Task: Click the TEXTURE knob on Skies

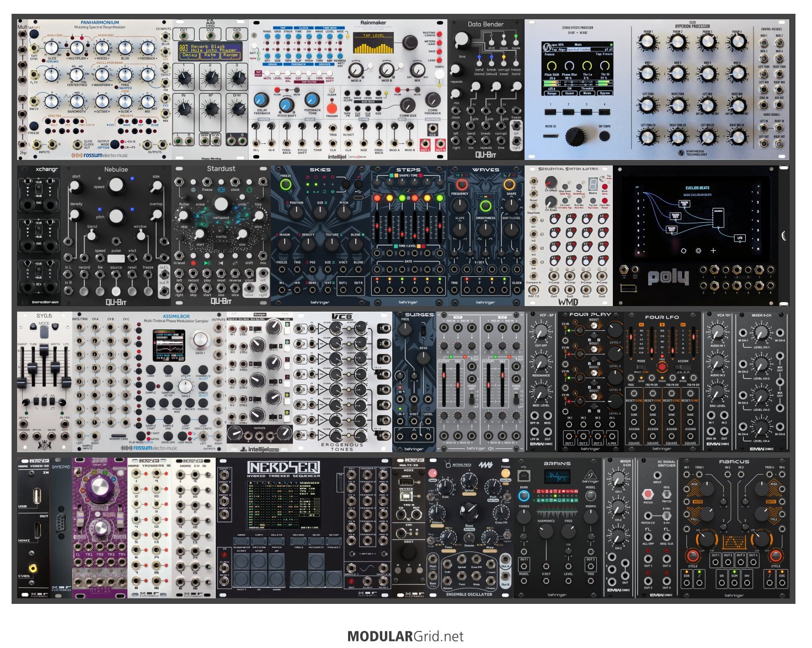Action: point(332,246)
